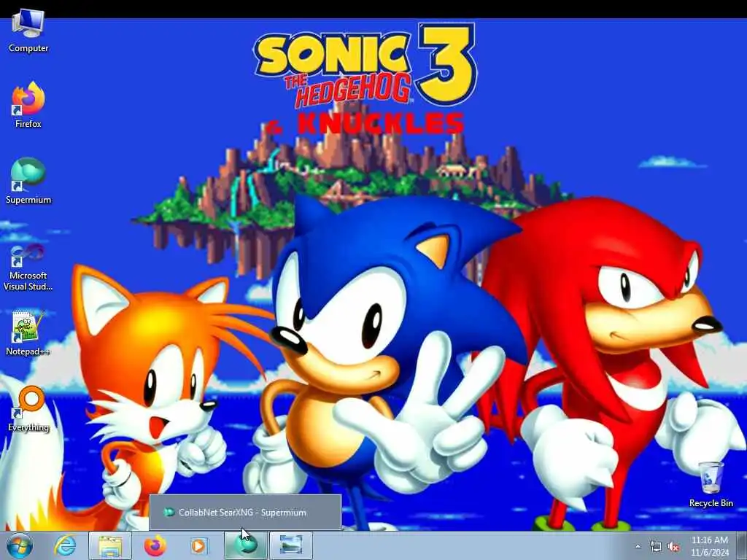Screen dimensions: 747x560
Task: Open the Computer desktop icon
Action: tap(28, 31)
